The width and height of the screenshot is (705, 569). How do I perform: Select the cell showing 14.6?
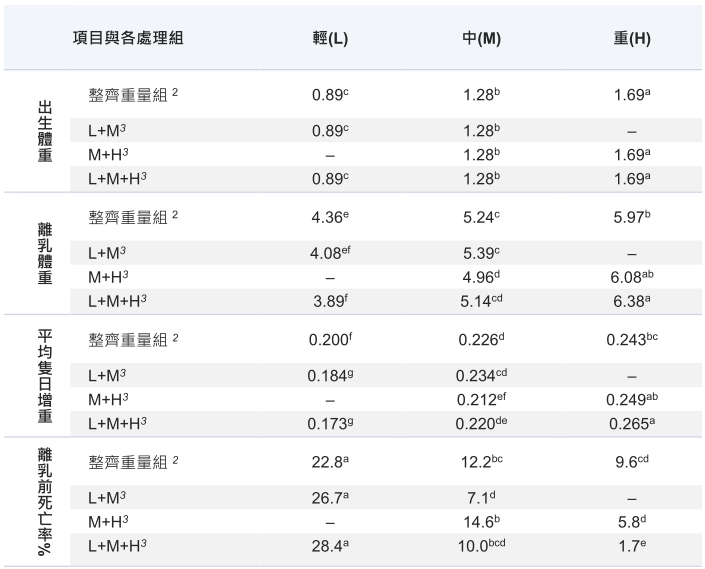[x=482, y=521]
